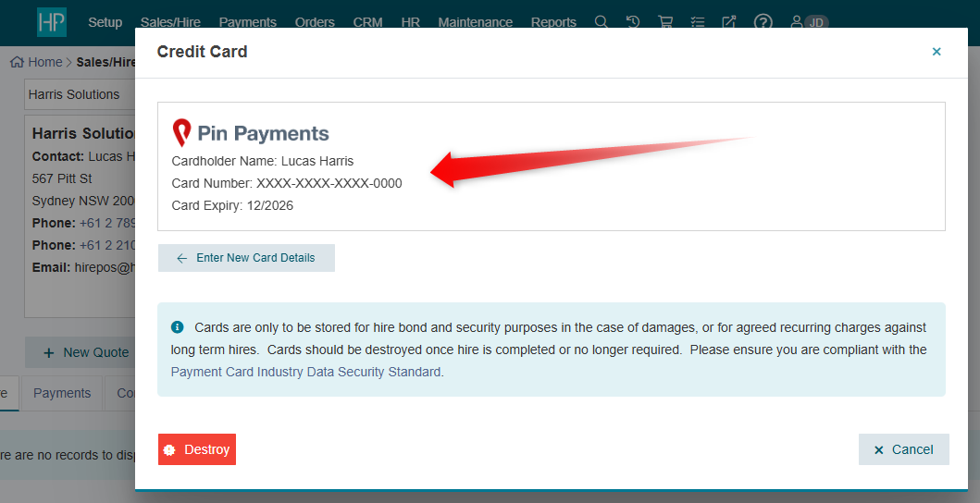This screenshot has height=503, width=980.
Task: Open the Maintenance menu
Action: (x=475, y=22)
